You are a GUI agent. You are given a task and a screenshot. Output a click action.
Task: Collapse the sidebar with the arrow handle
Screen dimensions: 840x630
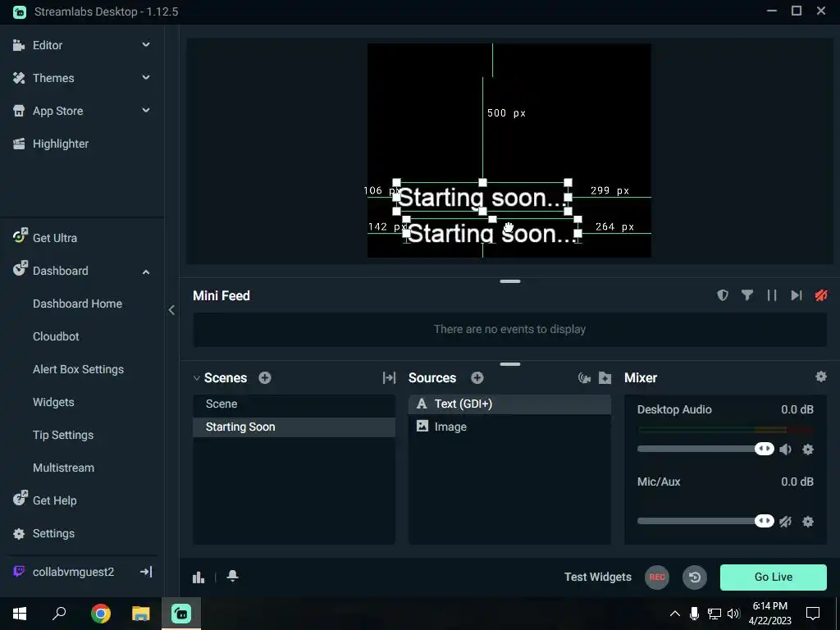click(x=171, y=310)
